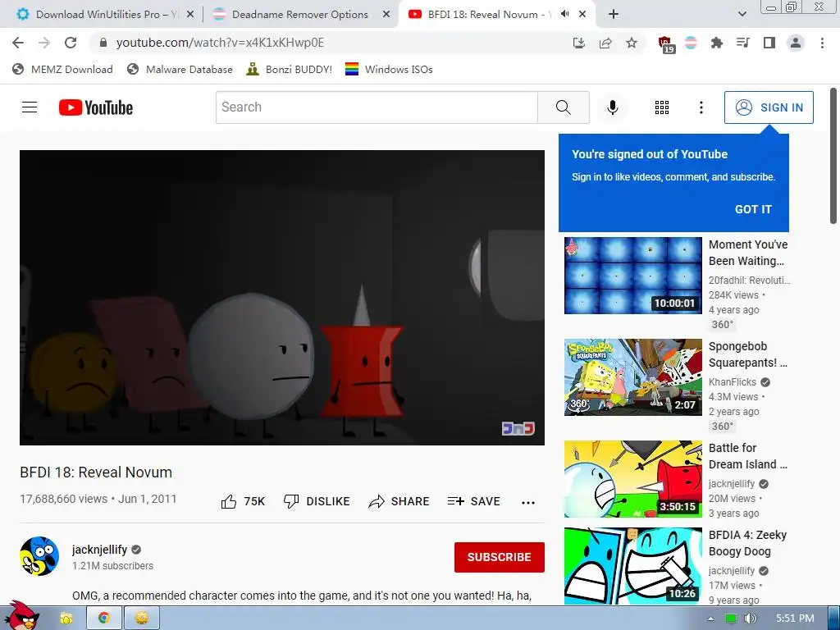Click SHARE below the video
Screen dimensions: 840x630
point(399,501)
